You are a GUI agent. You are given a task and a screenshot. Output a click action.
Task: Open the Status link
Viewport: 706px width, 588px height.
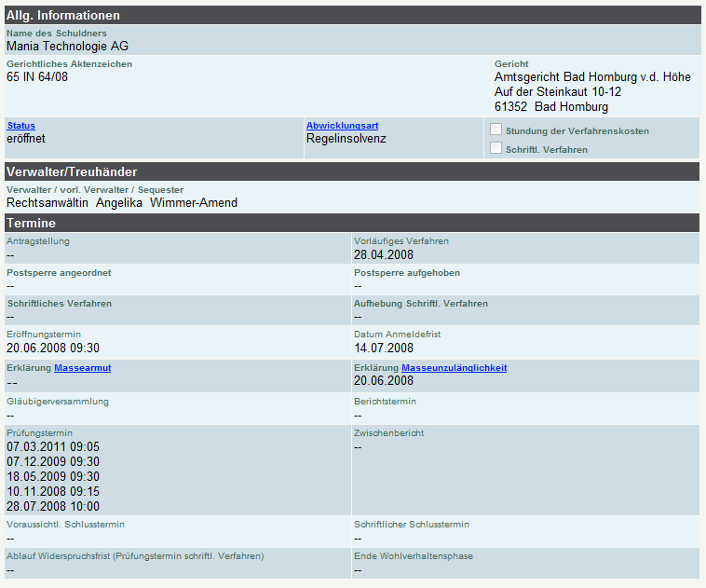click(21, 126)
